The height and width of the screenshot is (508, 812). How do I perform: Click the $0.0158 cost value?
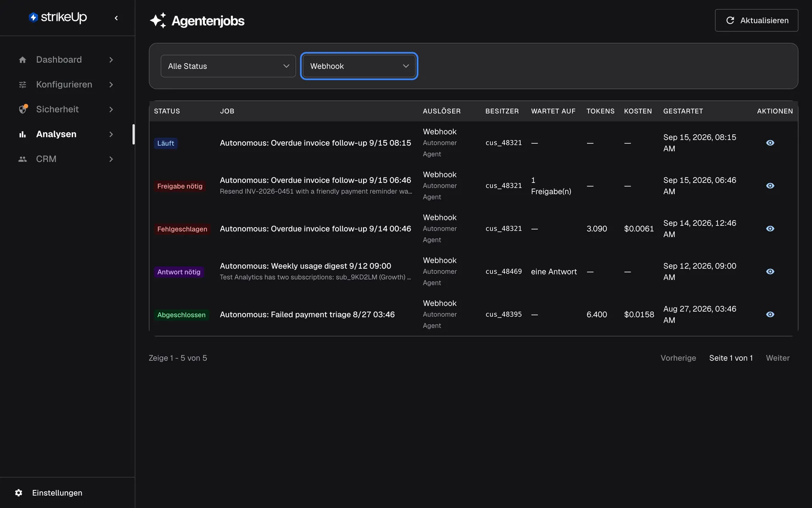(639, 314)
